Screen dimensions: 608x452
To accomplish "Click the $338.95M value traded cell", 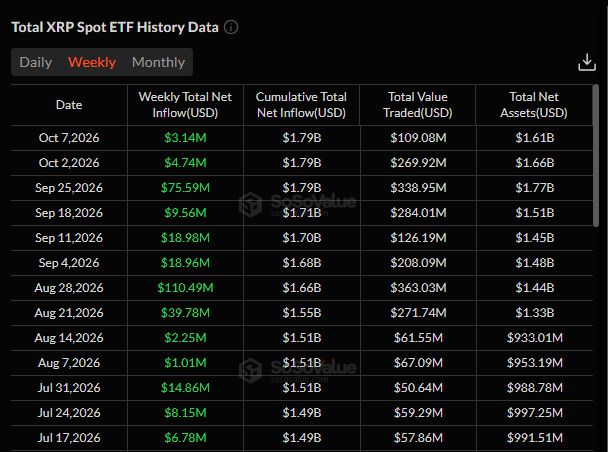I will (x=418, y=188).
